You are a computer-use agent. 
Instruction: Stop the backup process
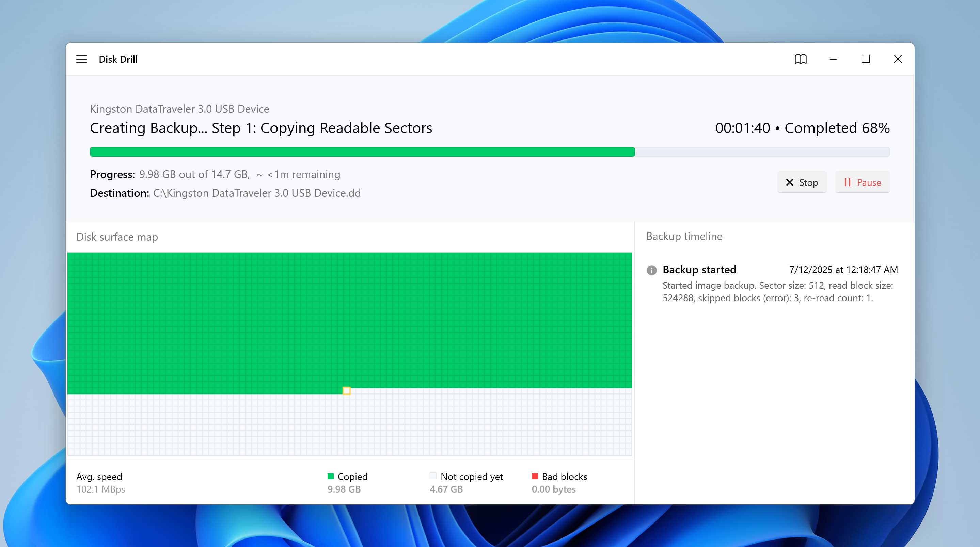[802, 182]
